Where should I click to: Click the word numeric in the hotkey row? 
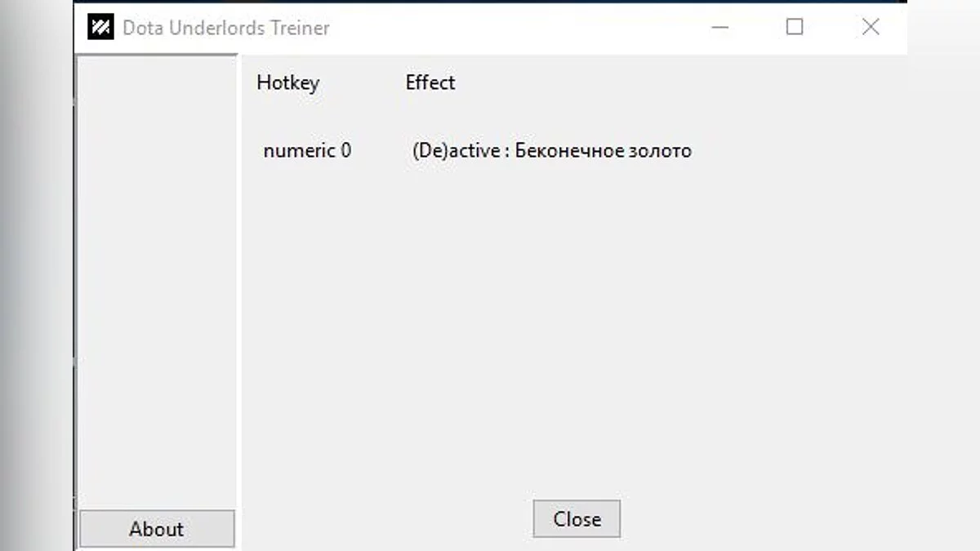coord(299,151)
